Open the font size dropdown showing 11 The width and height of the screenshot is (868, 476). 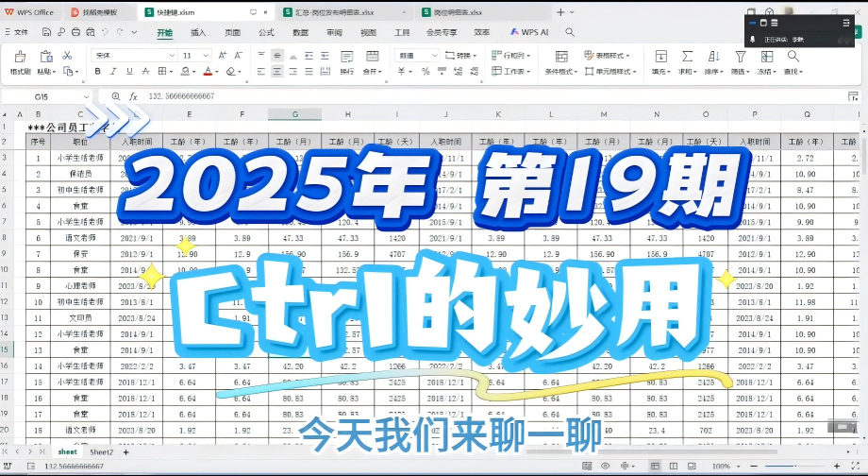click(x=206, y=56)
